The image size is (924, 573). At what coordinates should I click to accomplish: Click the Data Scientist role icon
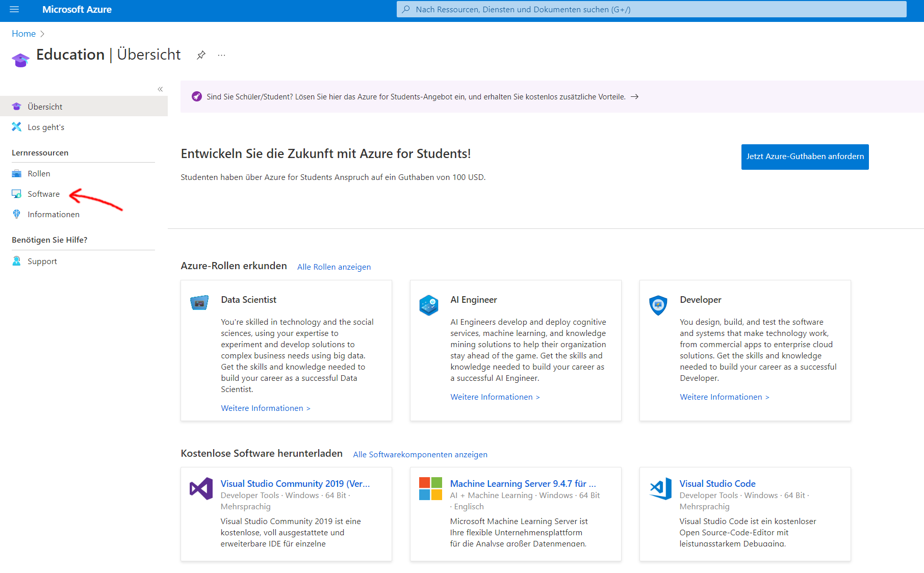[199, 302]
